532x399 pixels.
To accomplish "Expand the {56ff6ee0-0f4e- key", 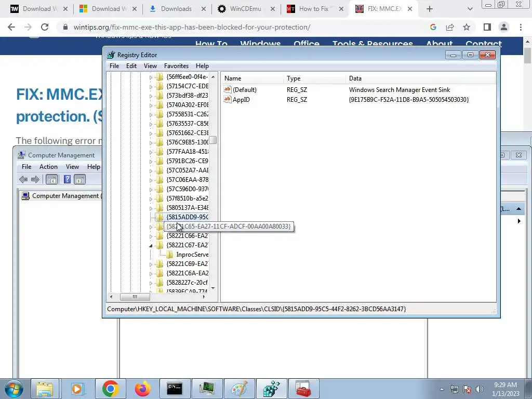I will pos(151,78).
